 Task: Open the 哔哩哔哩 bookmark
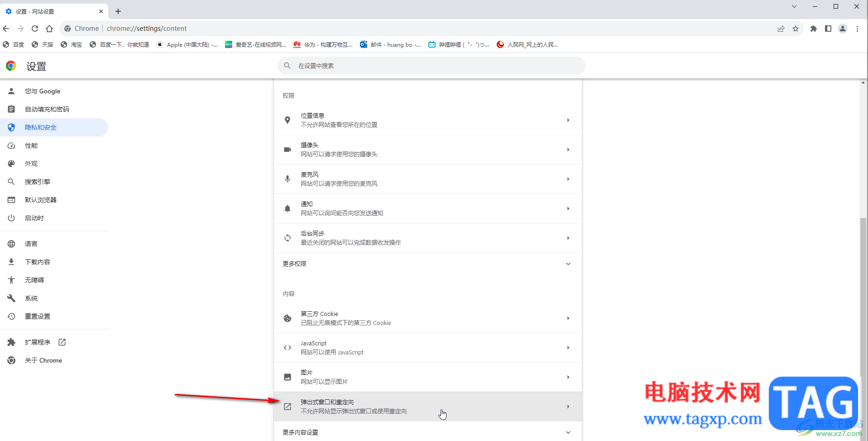(x=459, y=44)
